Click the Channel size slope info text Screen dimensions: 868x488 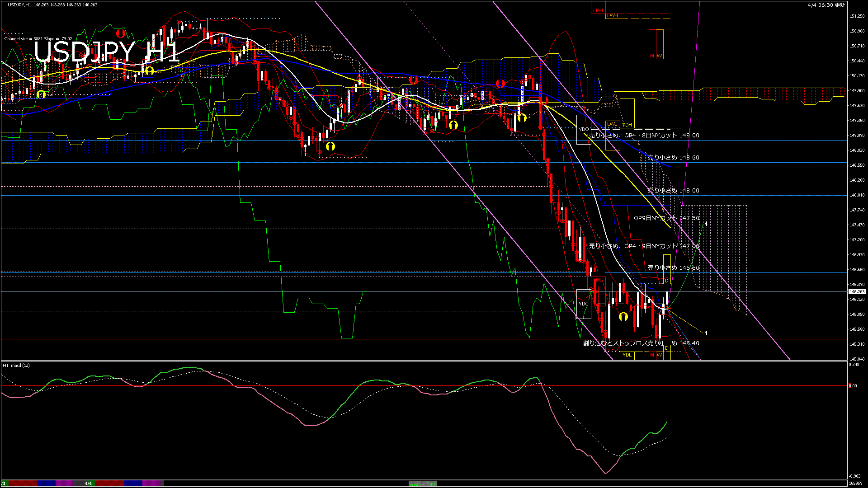[x=38, y=39]
